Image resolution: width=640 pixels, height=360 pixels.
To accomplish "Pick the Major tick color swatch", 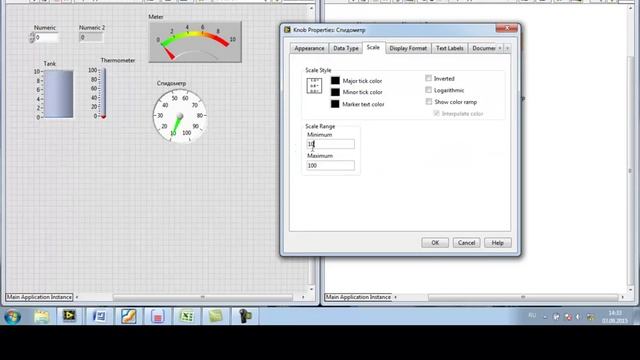I will click(335, 81).
